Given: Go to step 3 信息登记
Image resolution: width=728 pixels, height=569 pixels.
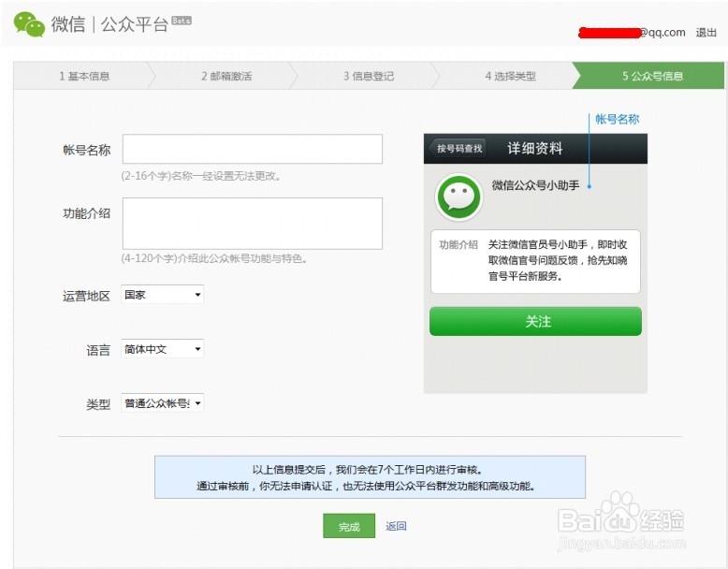Looking at the screenshot, I should [x=369, y=76].
